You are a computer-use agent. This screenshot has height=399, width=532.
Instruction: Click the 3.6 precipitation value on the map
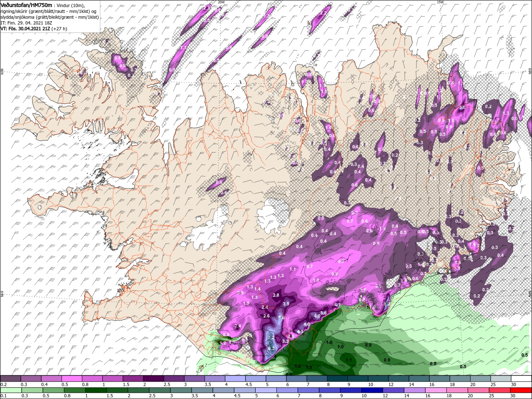pos(324,313)
